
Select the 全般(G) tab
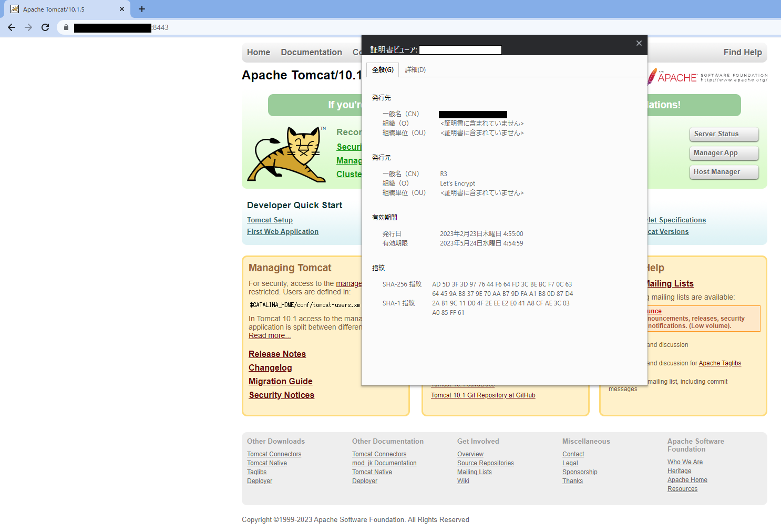(383, 69)
